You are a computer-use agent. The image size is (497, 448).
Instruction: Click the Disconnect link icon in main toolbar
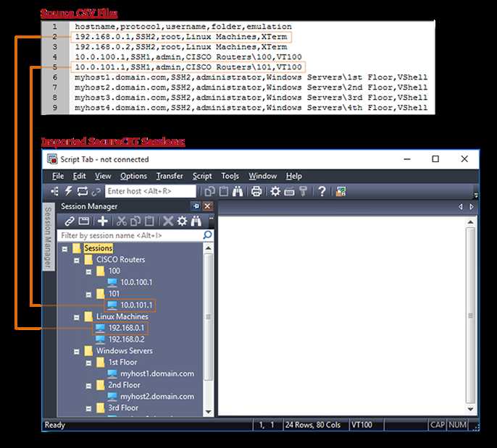pos(96,191)
